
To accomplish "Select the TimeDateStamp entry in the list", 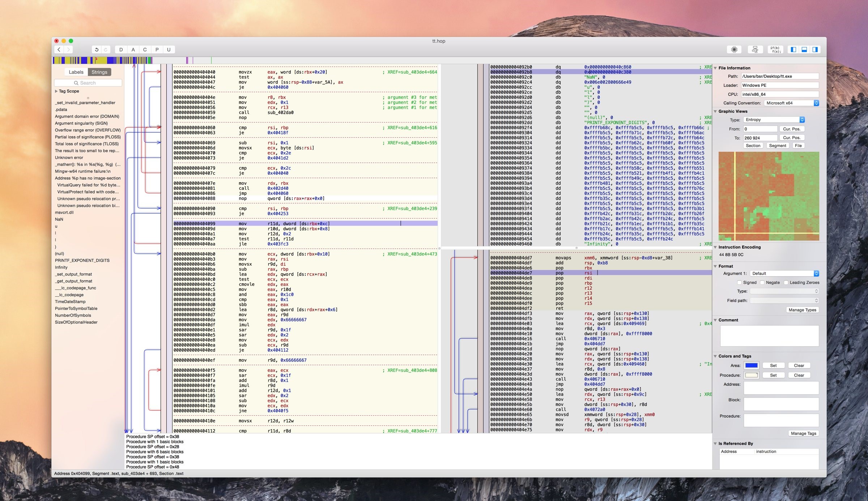I will 70,301.
